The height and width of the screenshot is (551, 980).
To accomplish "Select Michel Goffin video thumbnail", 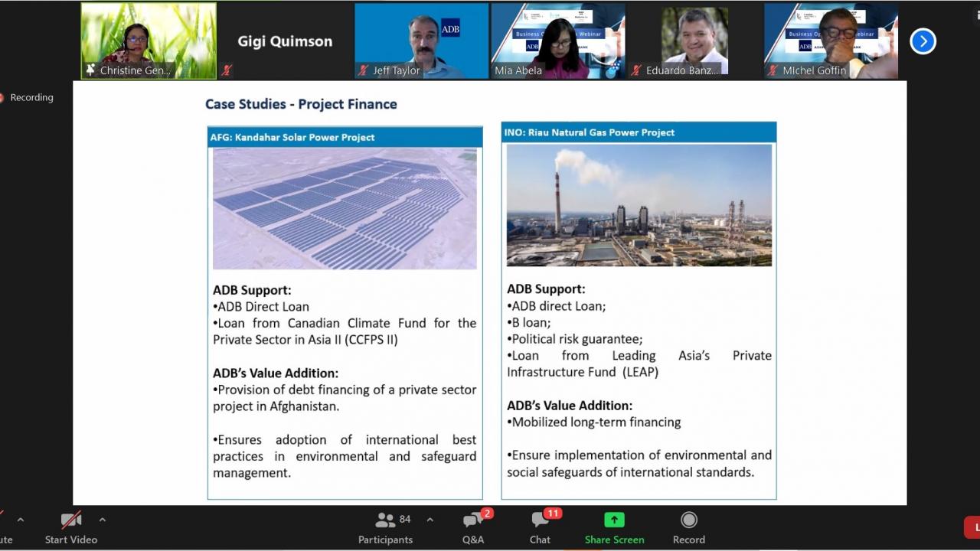I will tap(831, 41).
